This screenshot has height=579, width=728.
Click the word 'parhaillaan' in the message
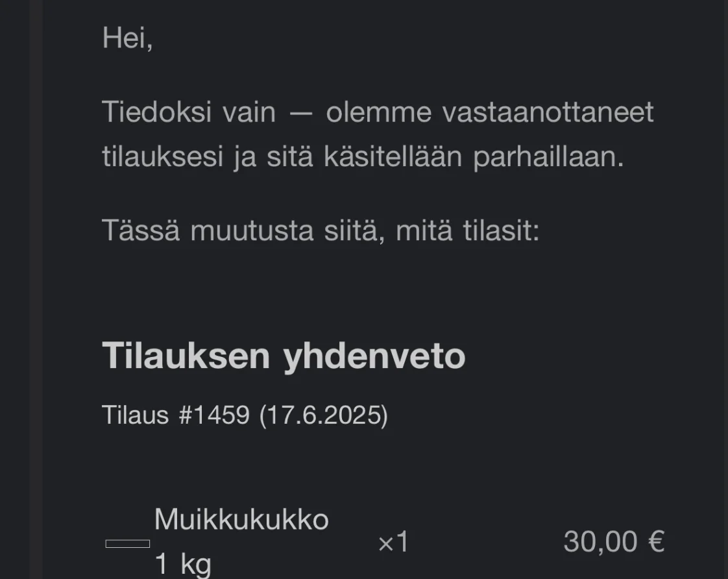click(x=548, y=158)
